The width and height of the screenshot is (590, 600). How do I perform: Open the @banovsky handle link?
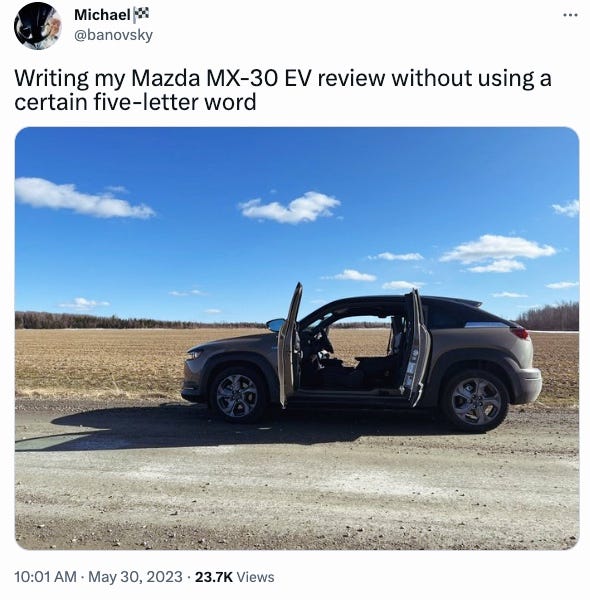[x=113, y=35]
